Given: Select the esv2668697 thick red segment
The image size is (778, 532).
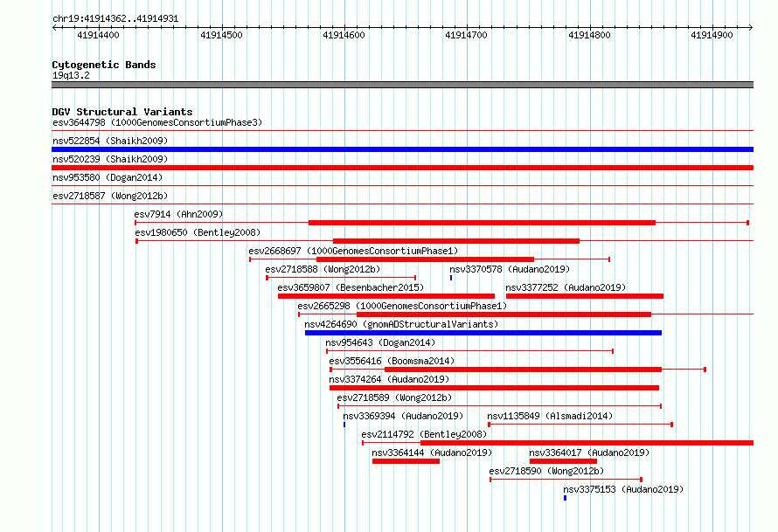Looking at the screenshot, I should click(425, 259).
